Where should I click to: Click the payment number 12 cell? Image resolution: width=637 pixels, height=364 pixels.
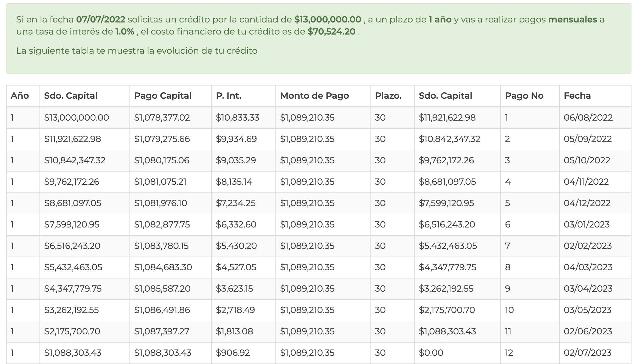point(530,353)
